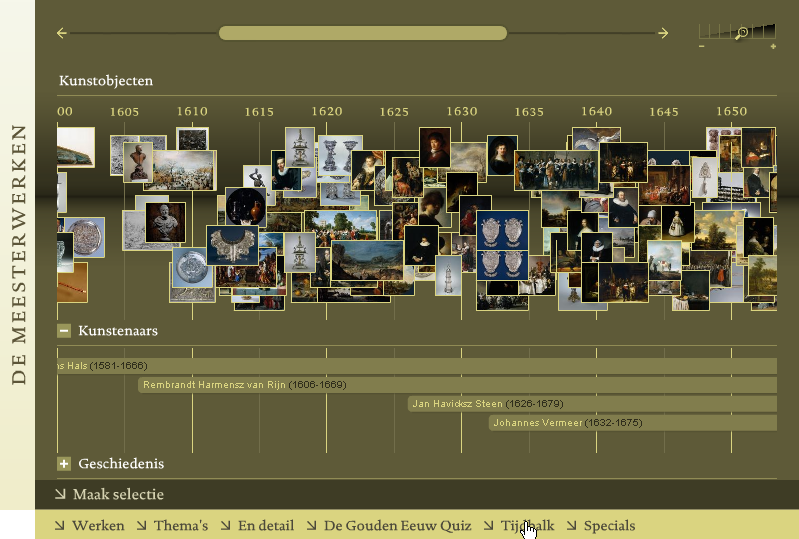
Task: Expand the Geschiedenis section
Action: (x=64, y=464)
